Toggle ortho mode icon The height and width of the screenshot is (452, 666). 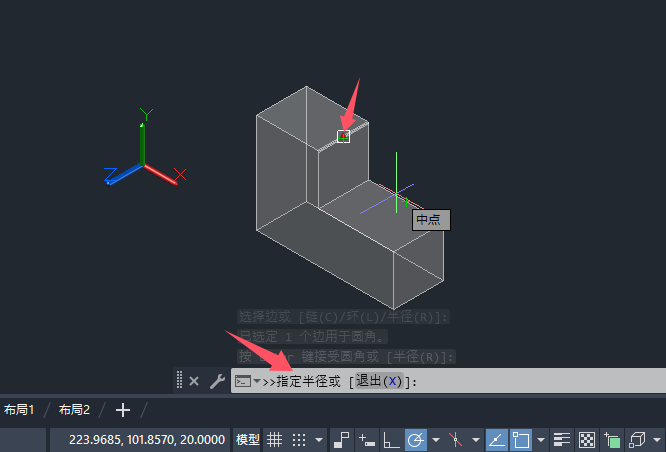391,440
